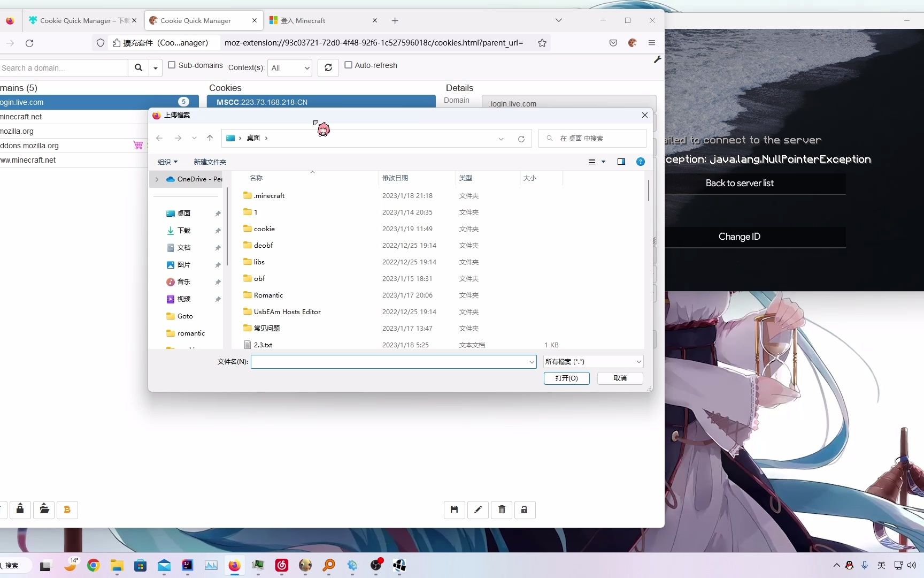Image resolution: width=924 pixels, height=578 pixels.
Task: Click the domain search magnifier icon
Action: tap(138, 67)
